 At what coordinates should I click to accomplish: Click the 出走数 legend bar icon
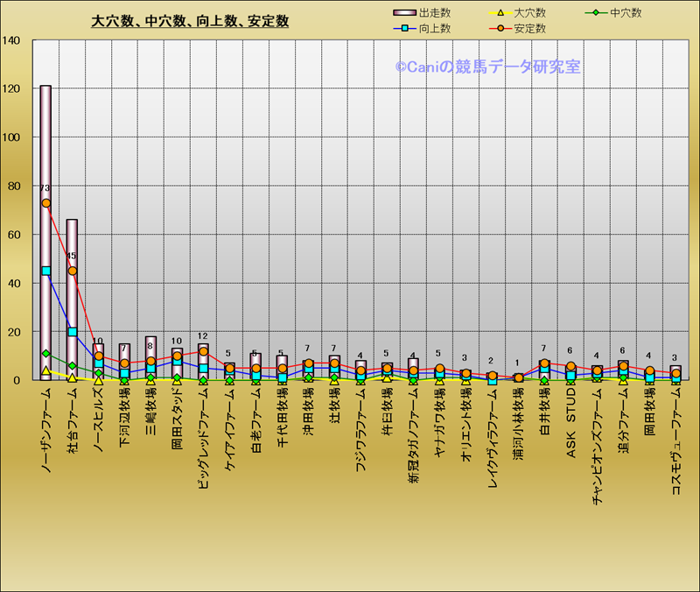pos(405,13)
